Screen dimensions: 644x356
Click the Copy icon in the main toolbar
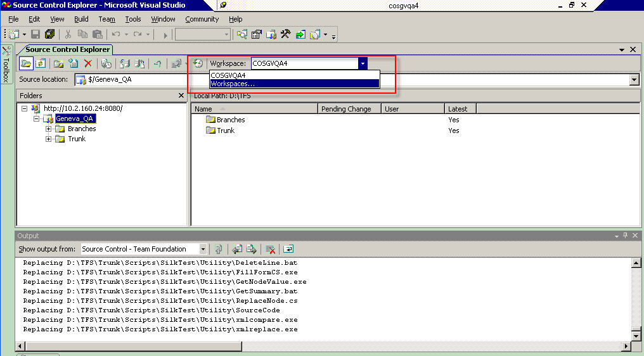point(82,34)
